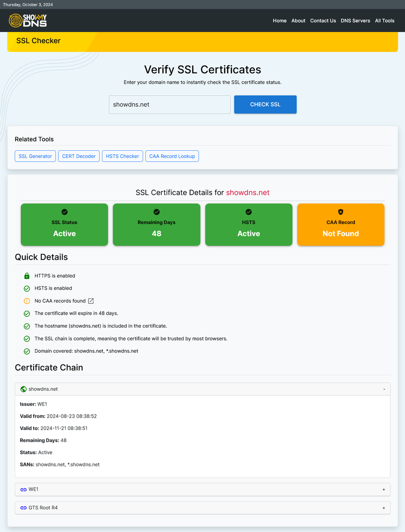Image resolution: width=405 pixels, height=532 pixels.
Task: Click the check icon beside certificate expiry line
Action: click(27, 313)
